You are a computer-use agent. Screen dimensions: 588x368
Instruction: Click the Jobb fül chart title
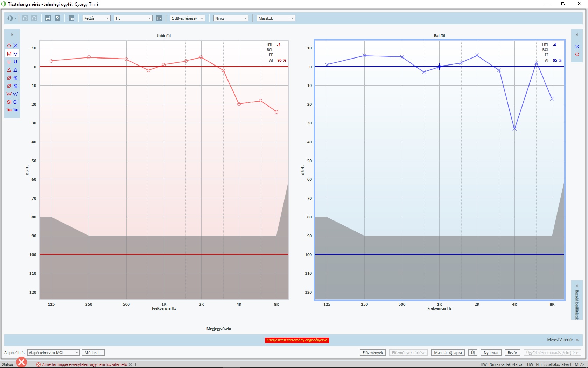(x=164, y=36)
